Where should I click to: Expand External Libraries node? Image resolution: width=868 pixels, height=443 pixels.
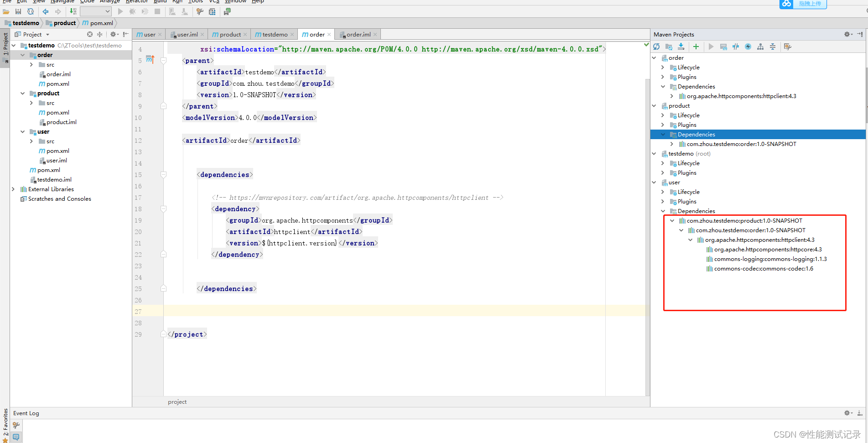[13, 189]
